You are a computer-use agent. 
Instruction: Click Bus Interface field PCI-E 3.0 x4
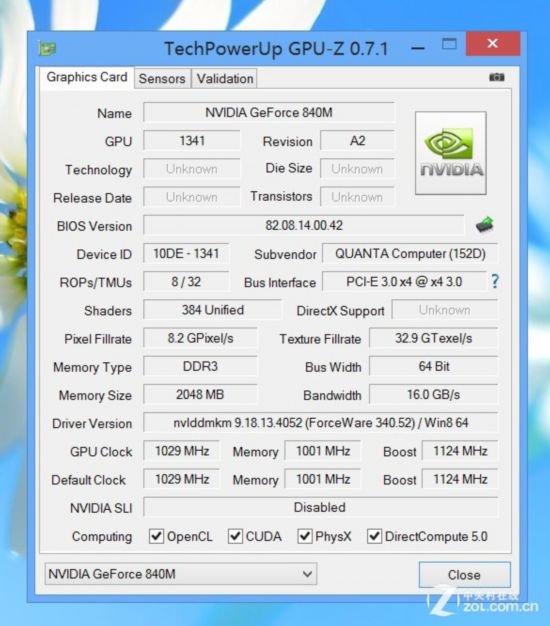(x=404, y=282)
